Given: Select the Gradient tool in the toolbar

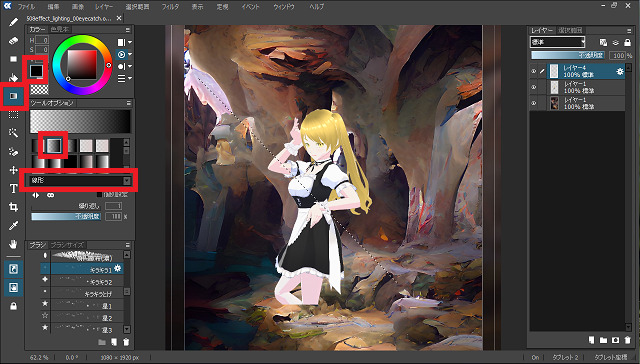Looking at the screenshot, I should [13, 96].
